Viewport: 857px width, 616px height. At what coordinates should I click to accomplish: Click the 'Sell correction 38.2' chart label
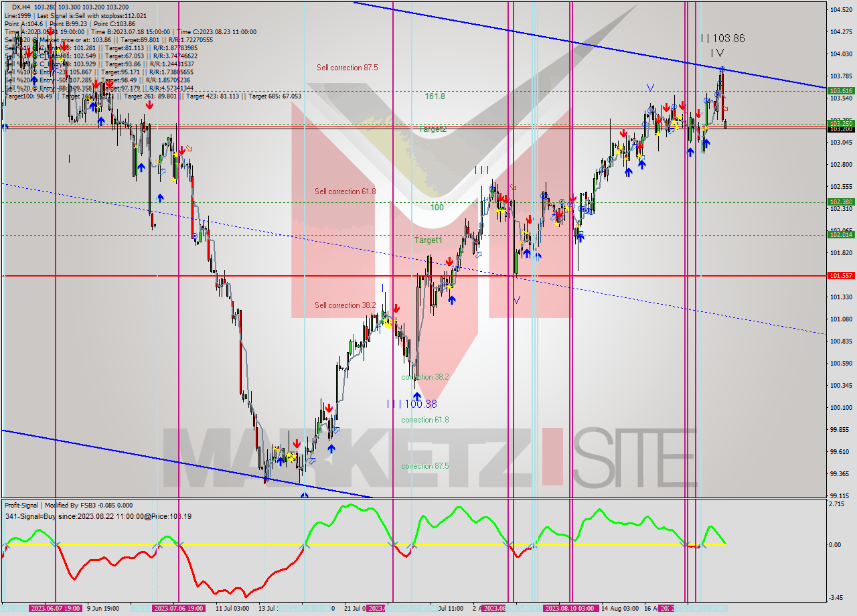[345, 305]
